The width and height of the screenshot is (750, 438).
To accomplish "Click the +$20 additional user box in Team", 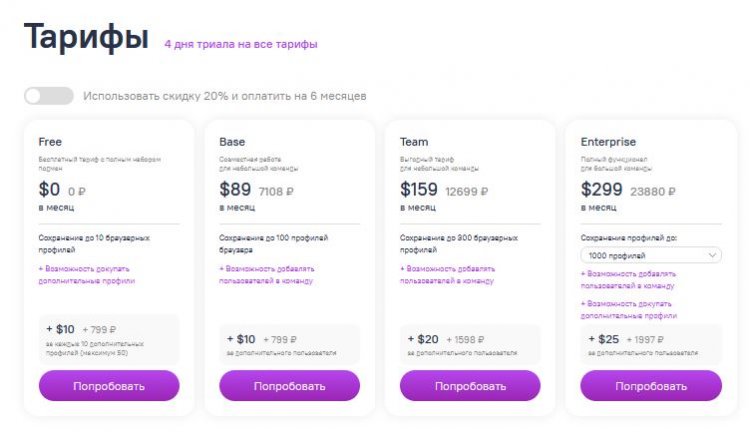I will click(470, 344).
